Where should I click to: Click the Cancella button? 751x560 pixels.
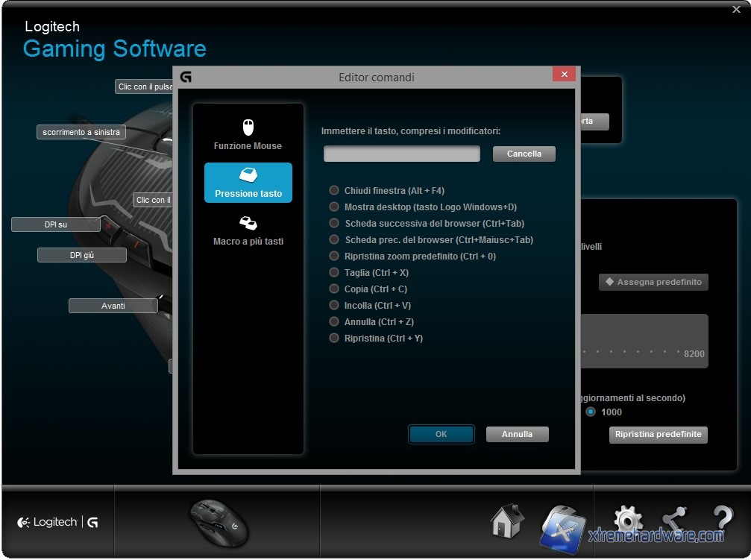point(524,154)
